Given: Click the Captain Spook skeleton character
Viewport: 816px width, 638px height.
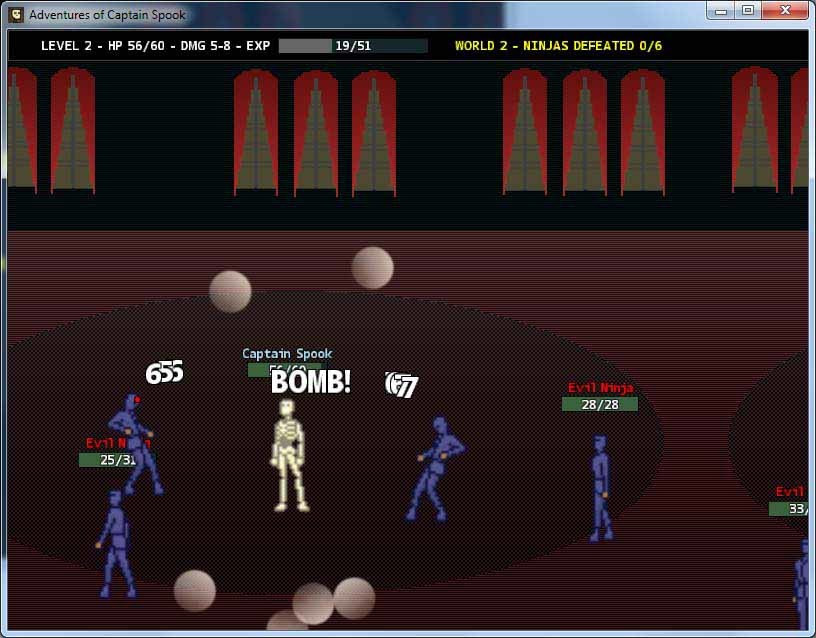Looking at the screenshot, I should [289, 456].
